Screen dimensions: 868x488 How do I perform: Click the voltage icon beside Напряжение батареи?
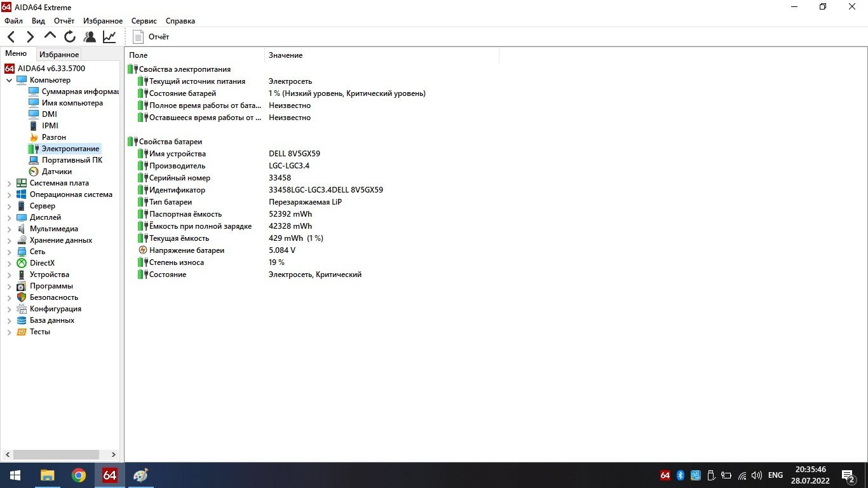pos(143,250)
